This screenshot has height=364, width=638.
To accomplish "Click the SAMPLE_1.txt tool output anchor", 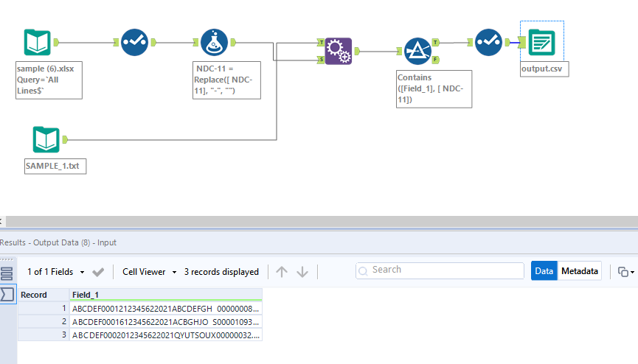I will [x=65, y=139].
